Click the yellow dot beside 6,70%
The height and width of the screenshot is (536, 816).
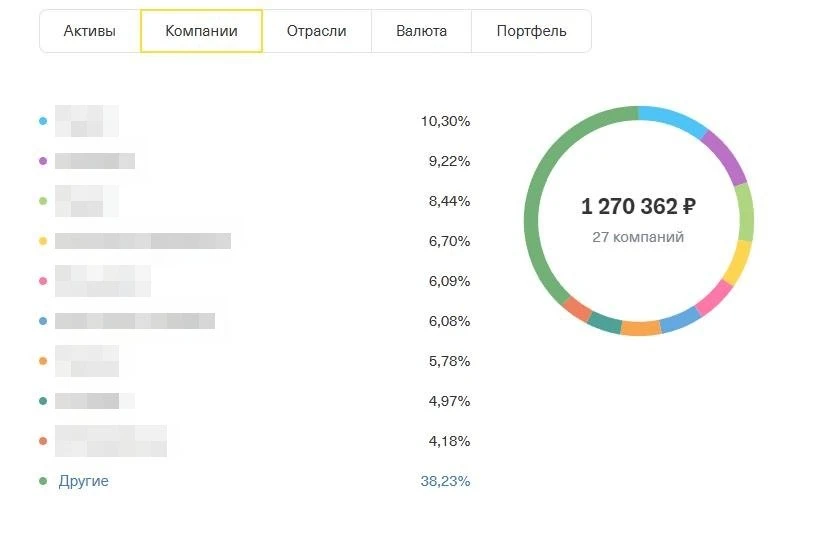pos(43,241)
